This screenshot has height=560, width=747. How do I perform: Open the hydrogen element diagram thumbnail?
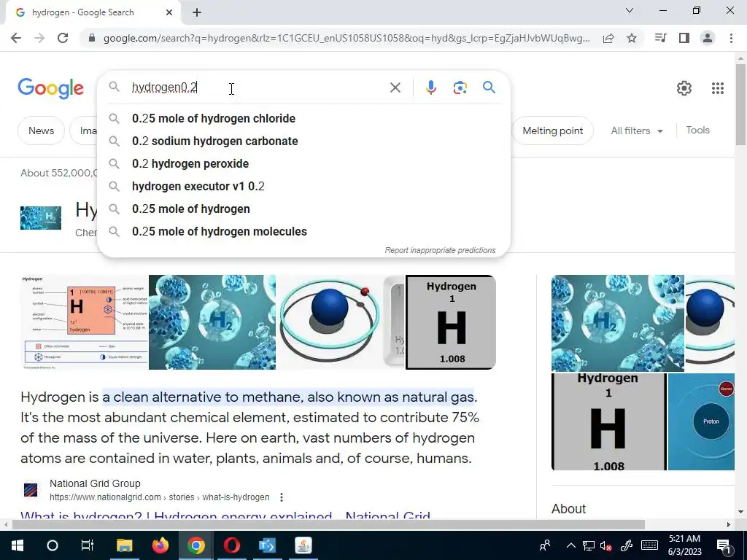[x=85, y=322]
